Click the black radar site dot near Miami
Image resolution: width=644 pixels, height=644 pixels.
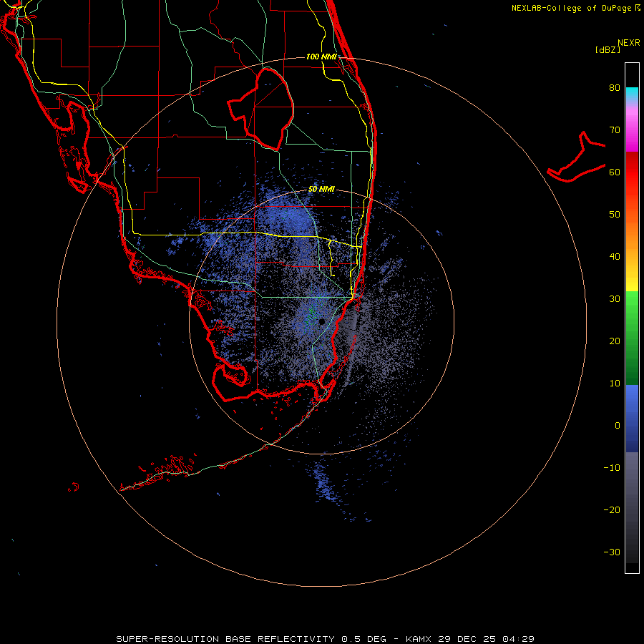(323, 321)
